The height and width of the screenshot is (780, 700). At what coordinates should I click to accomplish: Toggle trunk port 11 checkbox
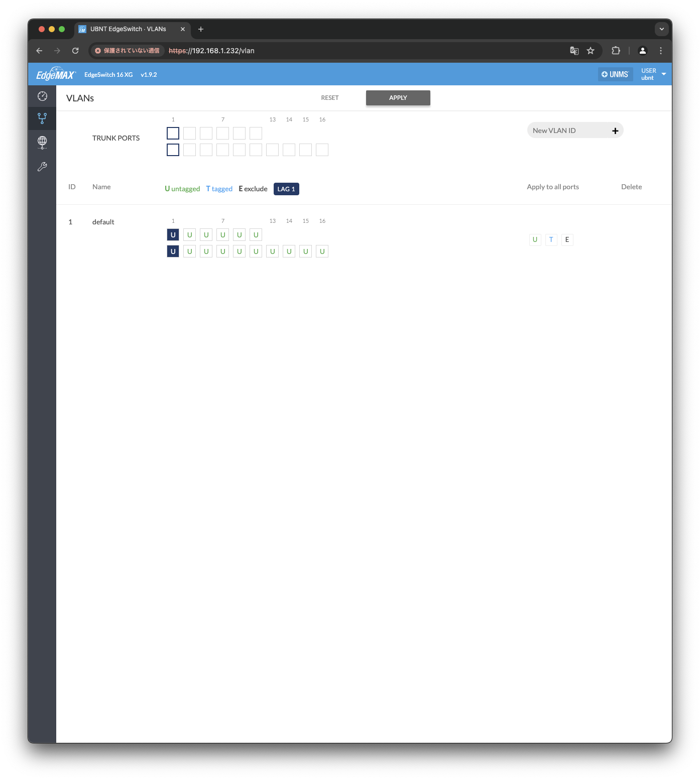tap(256, 134)
